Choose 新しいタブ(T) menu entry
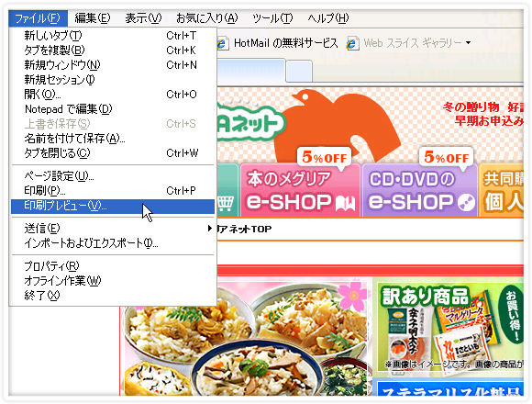This screenshot has height=404, width=532. 113,36
